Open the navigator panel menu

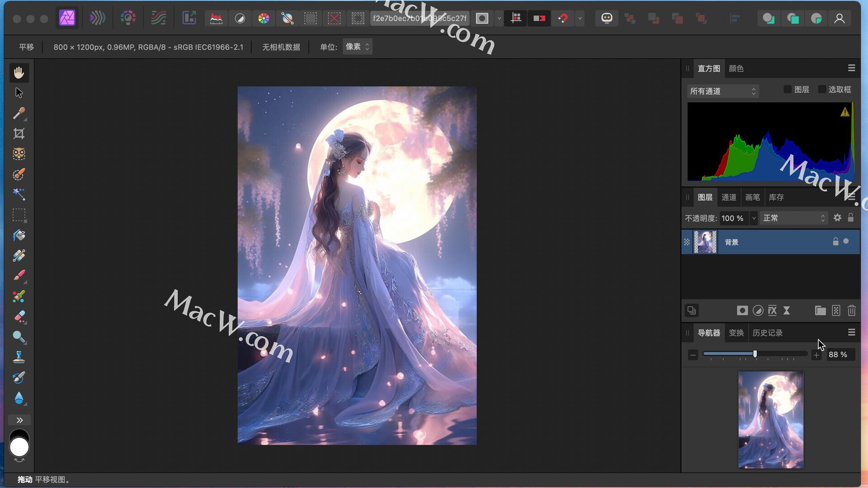point(852,333)
